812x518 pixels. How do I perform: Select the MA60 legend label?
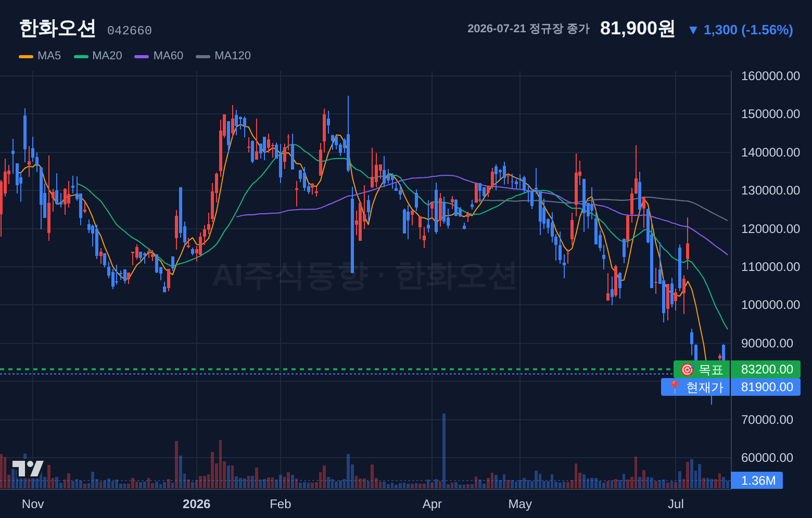(x=168, y=56)
